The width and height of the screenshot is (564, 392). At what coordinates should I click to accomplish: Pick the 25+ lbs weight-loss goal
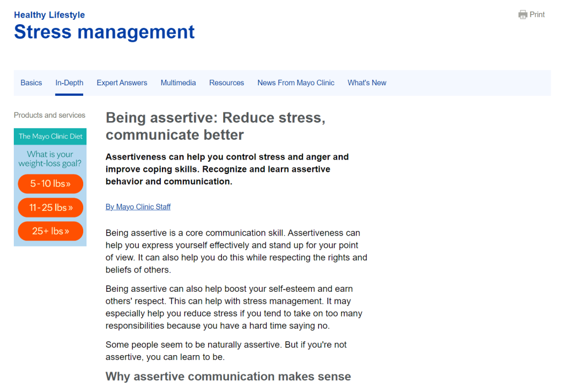[50, 231]
